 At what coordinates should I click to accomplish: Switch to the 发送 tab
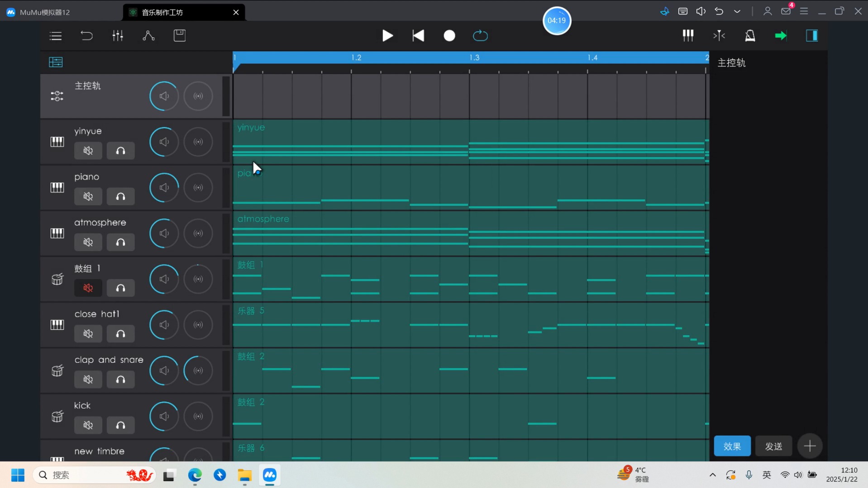(774, 446)
